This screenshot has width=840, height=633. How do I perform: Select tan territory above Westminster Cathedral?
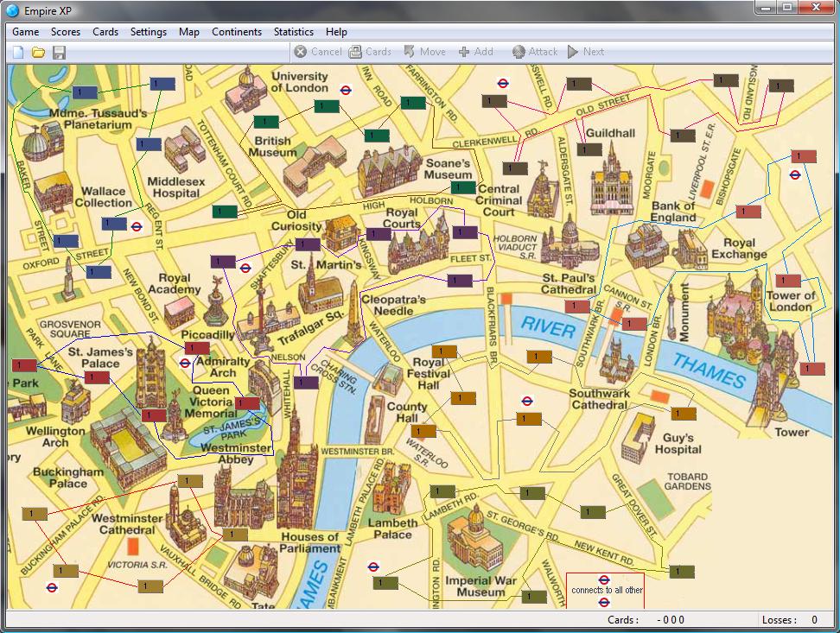(189, 481)
